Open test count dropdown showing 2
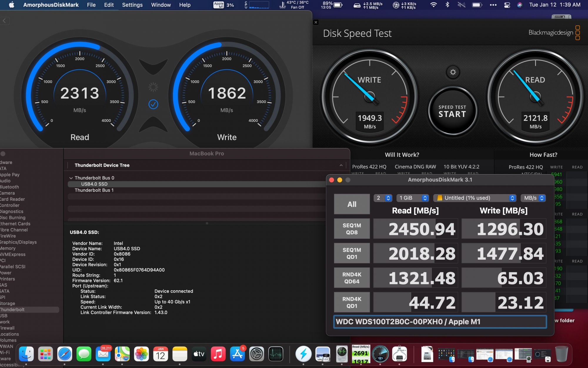This screenshot has width=588, height=368. pos(383,198)
